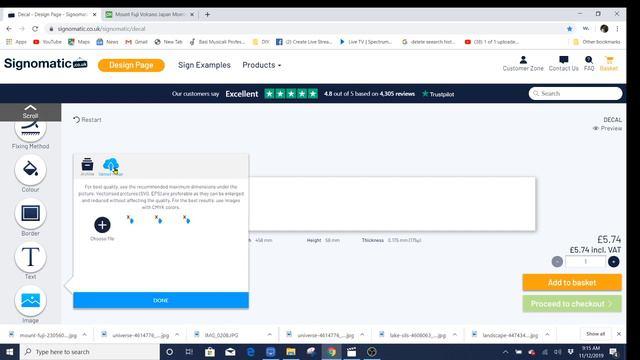This screenshot has height=360, width=640.
Task: Open the Gmail bookmark
Action: [136, 42]
